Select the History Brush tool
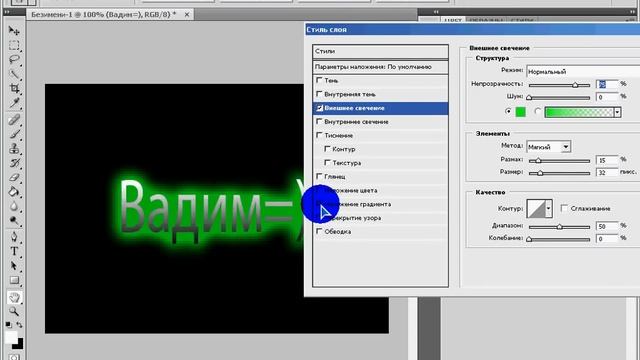Image resolution: width=640 pixels, height=360 pixels. point(14,163)
